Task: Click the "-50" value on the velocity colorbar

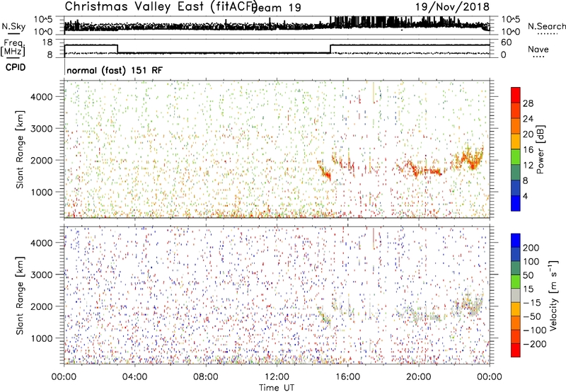Action: click(x=532, y=316)
